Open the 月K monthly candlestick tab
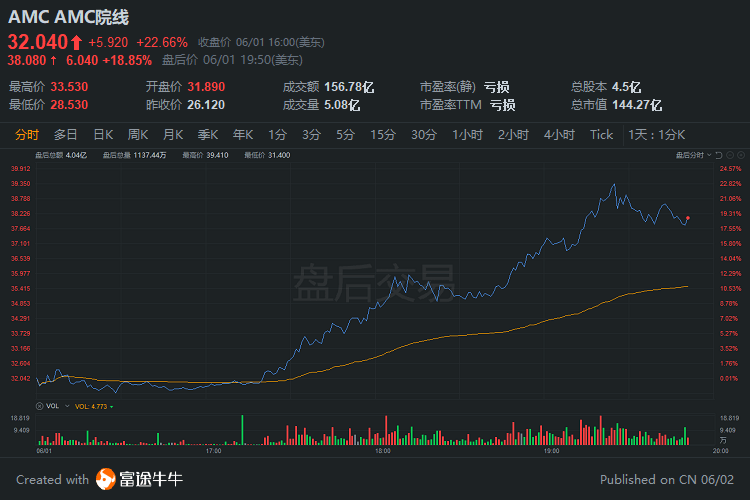Viewport: 750px width, 500px height. (173, 135)
